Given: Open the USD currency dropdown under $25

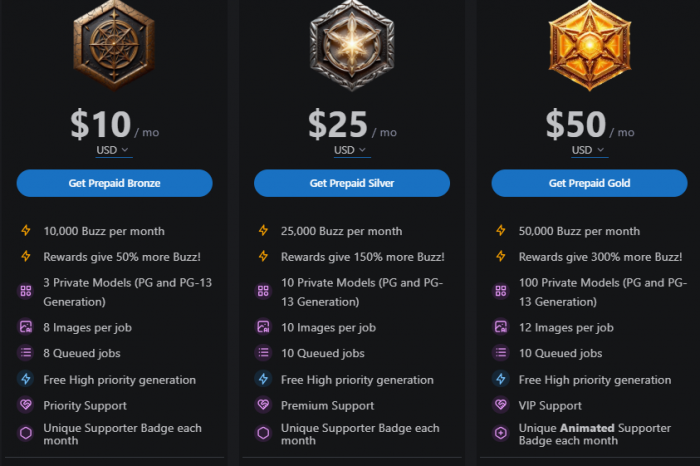Looking at the screenshot, I should [351, 150].
